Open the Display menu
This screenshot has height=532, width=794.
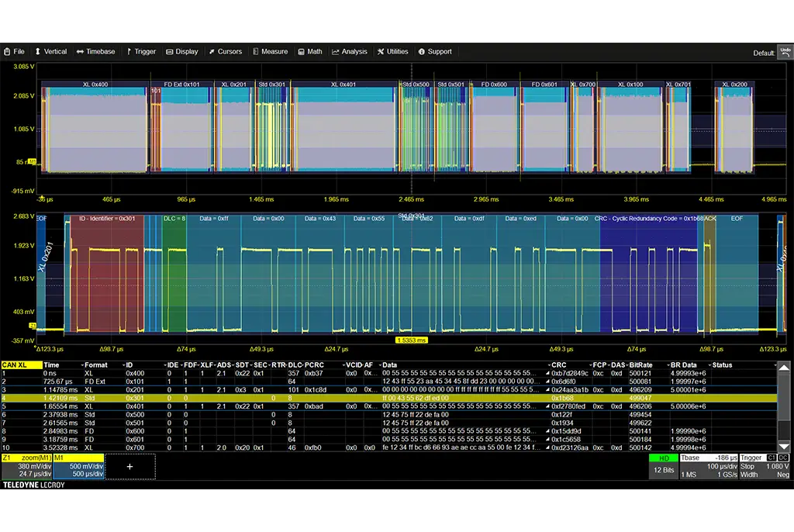pyautogui.click(x=182, y=52)
